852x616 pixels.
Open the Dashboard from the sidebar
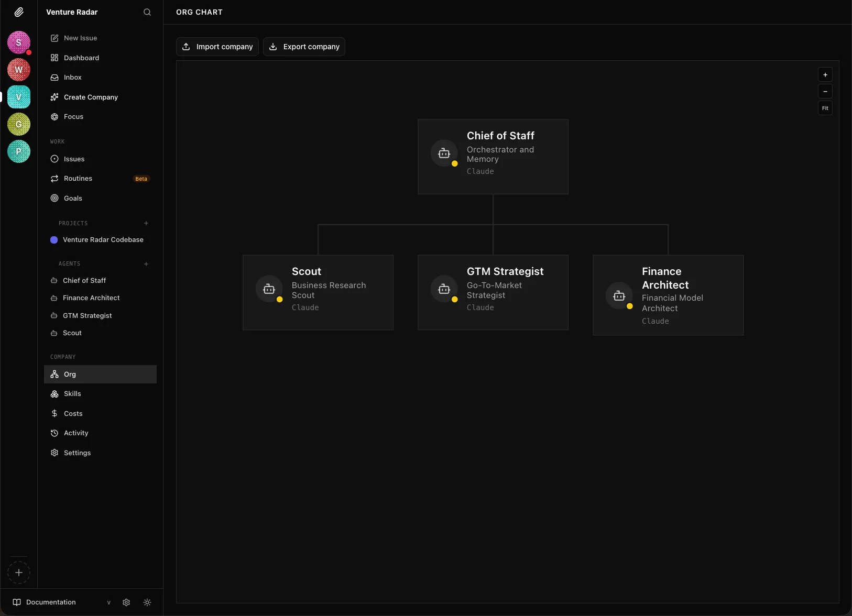pos(81,58)
